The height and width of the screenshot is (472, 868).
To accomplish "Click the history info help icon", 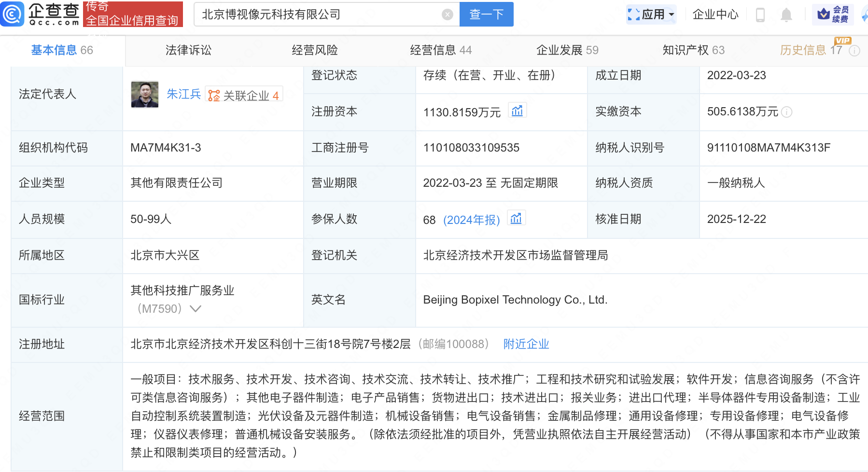I will 854,51.
